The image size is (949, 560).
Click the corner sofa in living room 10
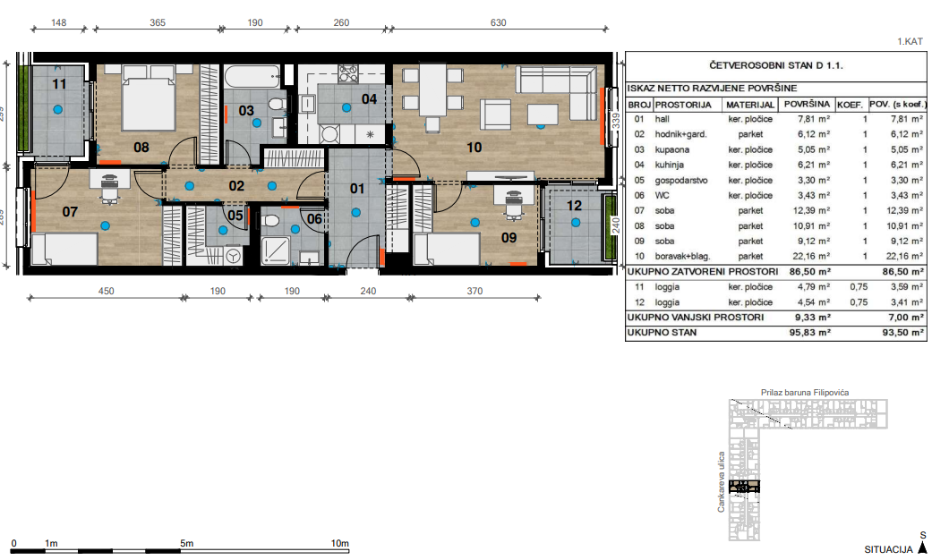(x=558, y=92)
